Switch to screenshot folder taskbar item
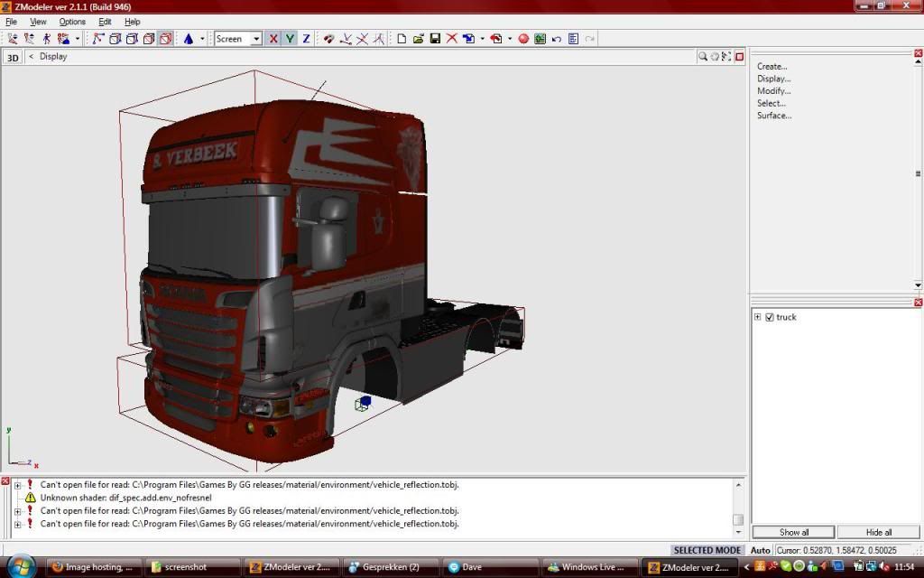The image size is (924, 578). point(192,567)
